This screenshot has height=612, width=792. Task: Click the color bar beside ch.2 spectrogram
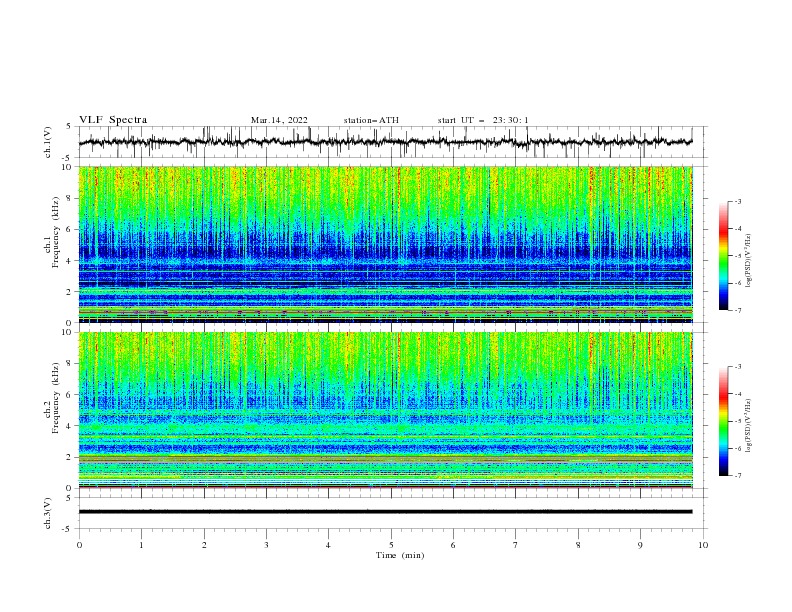click(x=723, y=421)
